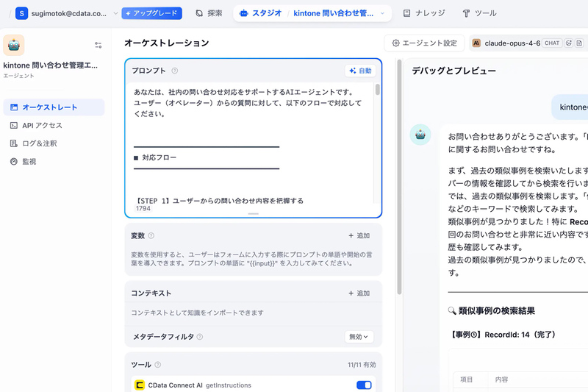Click the Anthropic model logo icon

476,43
